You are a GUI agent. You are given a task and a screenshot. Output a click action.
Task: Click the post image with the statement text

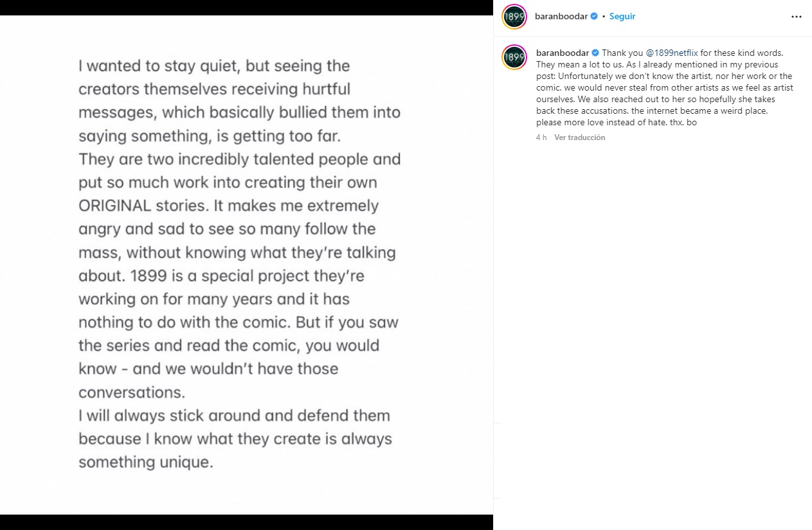click(246, 265)
